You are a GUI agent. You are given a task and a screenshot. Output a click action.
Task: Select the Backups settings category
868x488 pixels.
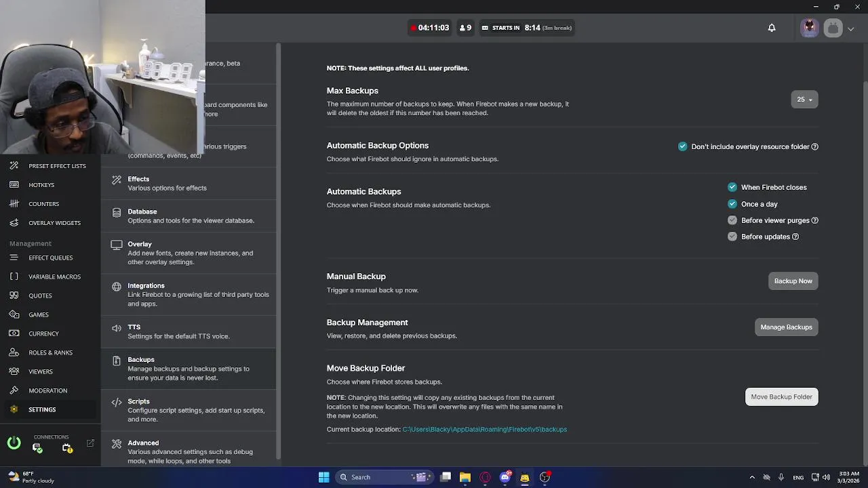pos(189,369)
